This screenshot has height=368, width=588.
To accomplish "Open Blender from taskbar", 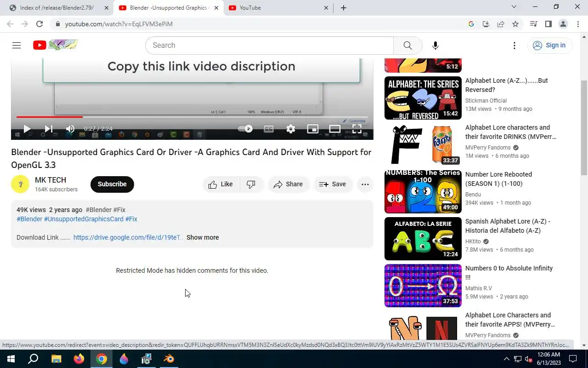I will pos(169,359).
